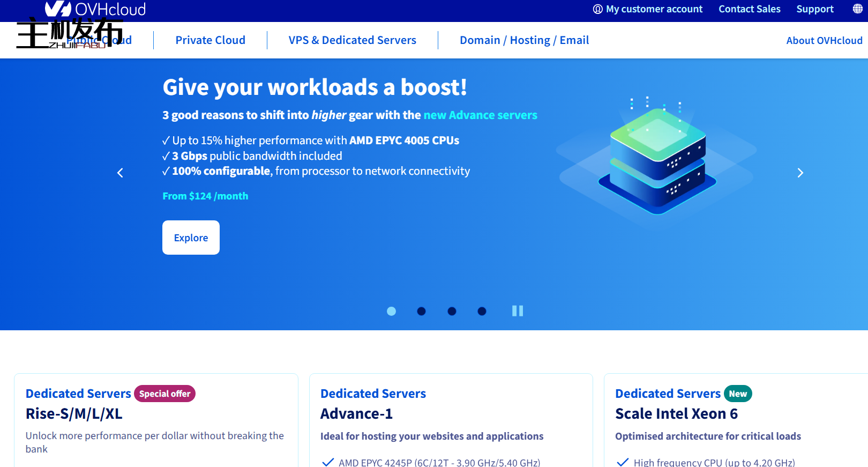The height and width of the screenshot is (467, 868).
Task: Open the About OVHcloud menu
Action: point(824,41)
